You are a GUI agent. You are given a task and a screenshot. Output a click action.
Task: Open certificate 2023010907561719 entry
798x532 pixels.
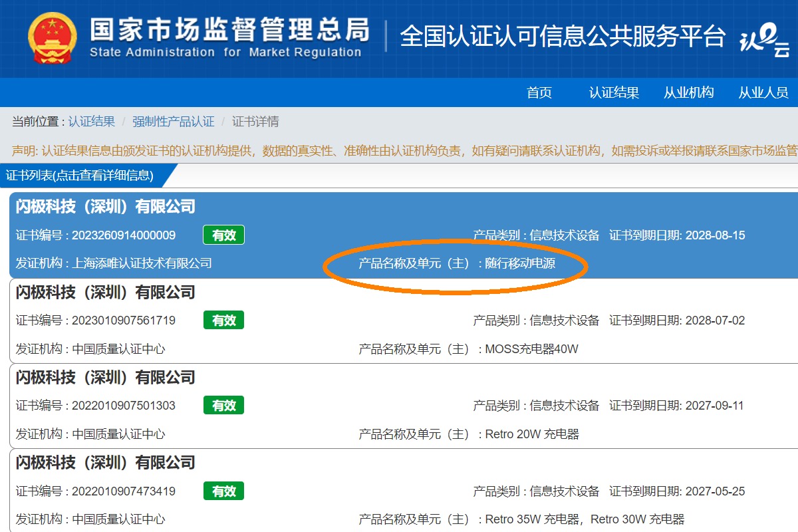tap(404, 321)
